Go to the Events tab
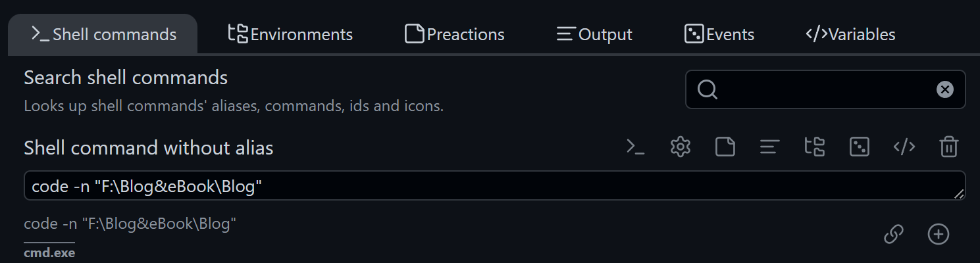980x263 pixels. [719, 34]
